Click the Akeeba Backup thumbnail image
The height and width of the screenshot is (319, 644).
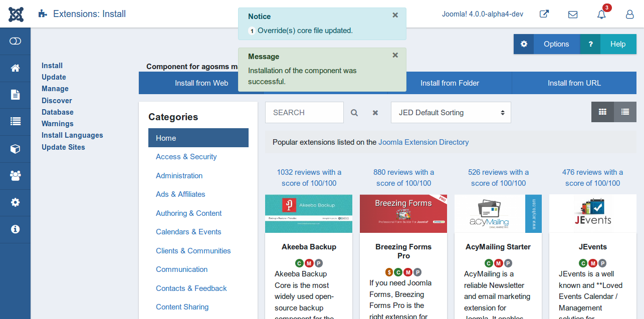pyautogui.click(x=309, y=214)
